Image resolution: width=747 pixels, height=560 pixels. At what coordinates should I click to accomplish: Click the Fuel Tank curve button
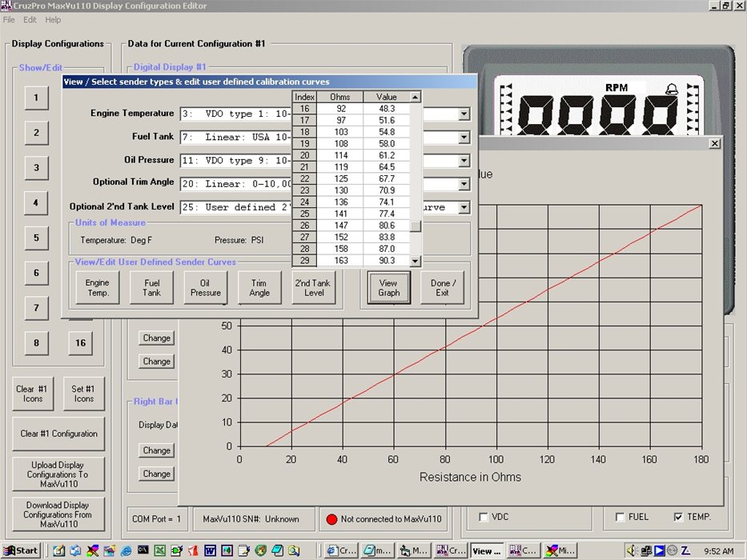pos(151,288)
